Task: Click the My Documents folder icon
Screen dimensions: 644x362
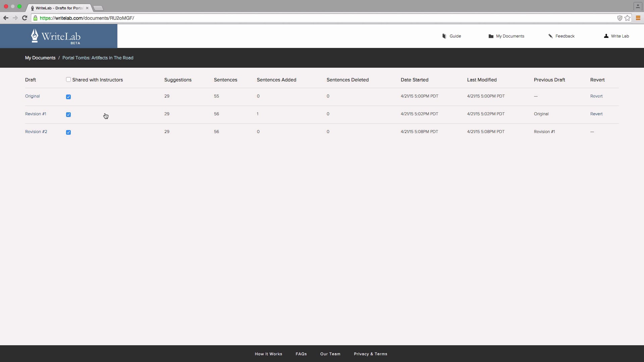Action: pos(491,36)
